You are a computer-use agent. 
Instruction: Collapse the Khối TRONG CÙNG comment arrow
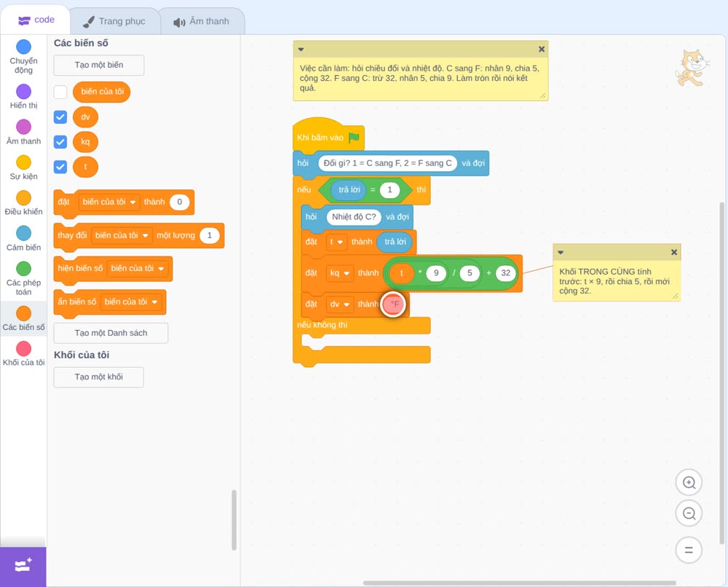coord(561,253)
